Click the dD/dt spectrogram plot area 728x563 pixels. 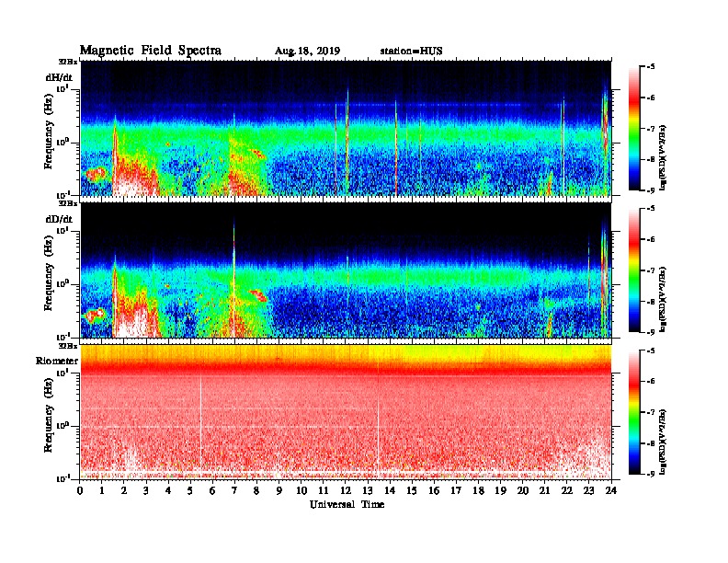[x=346, y=270]
